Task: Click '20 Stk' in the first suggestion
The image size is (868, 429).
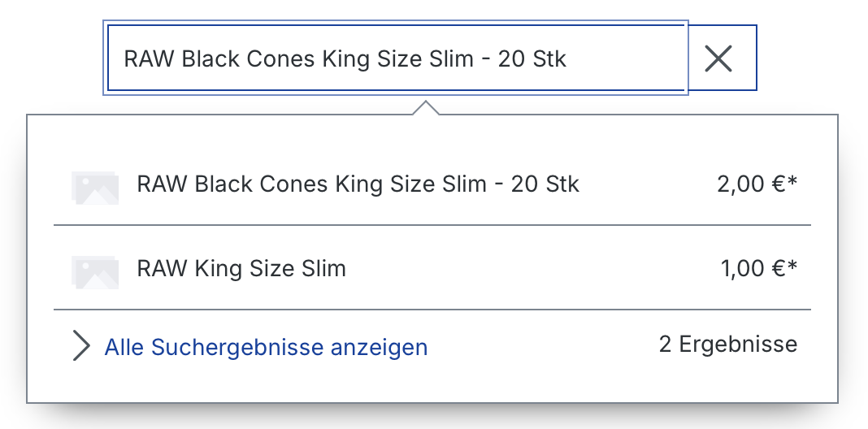Action: (545, 184)
